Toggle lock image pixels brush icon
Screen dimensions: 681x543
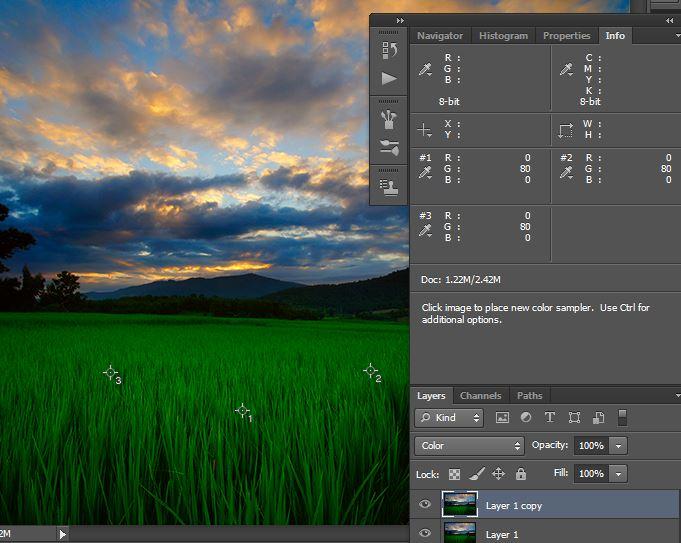point(476,474)
